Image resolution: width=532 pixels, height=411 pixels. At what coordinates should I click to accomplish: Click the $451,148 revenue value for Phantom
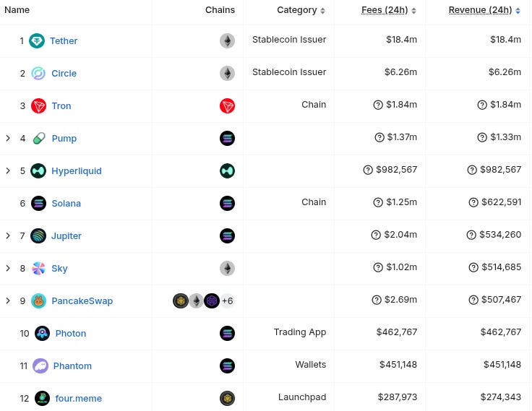point(502,365)
